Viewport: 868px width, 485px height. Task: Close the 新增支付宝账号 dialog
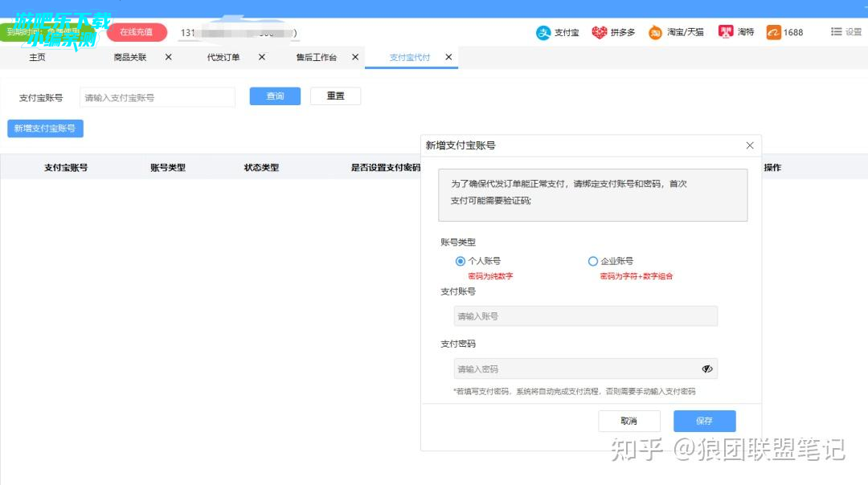[x=750, y=145]
